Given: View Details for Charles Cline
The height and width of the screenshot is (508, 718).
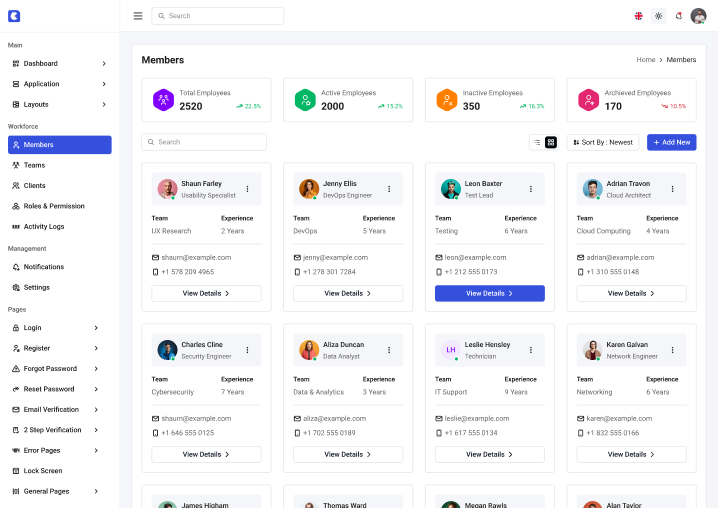Looking at the screenshot, I should coord(207,454).
